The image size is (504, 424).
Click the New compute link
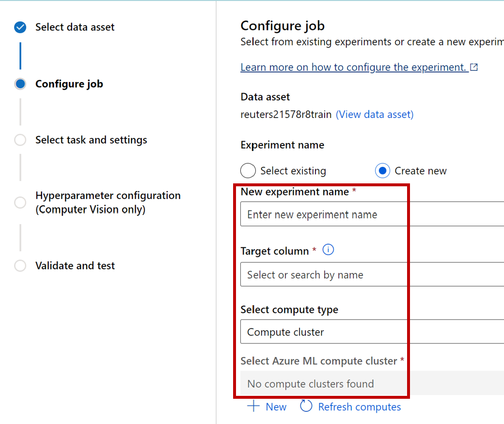tap(276, 407)
